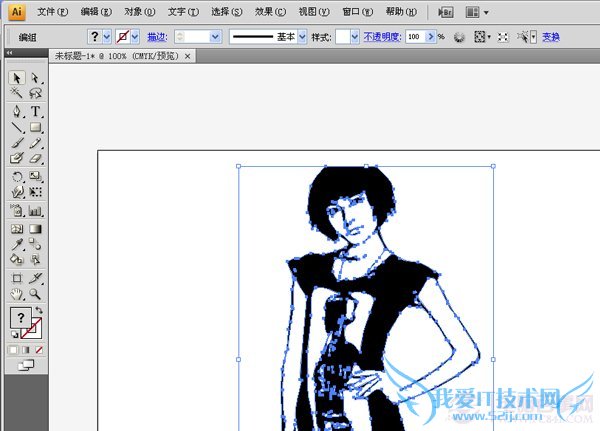This screenshot has width=600, height=431.
Task: Click the fill color swatch box
Action: (x=21, y=318)
